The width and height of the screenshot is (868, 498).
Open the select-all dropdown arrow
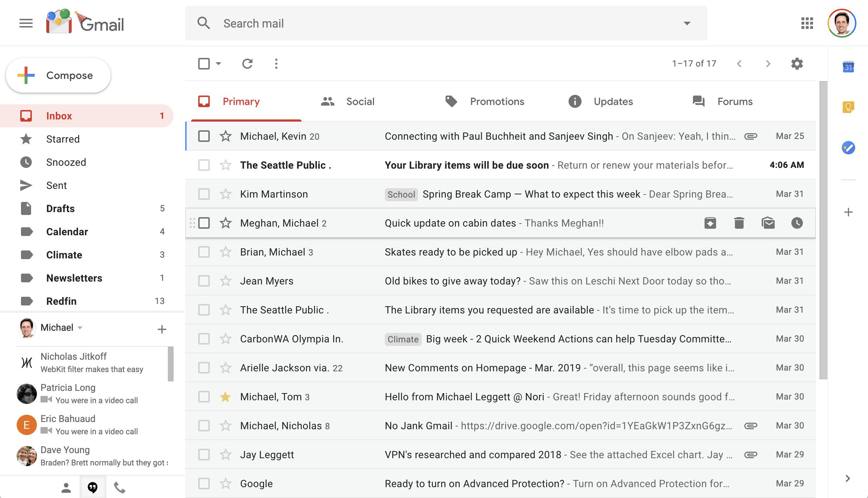(218, 64)
